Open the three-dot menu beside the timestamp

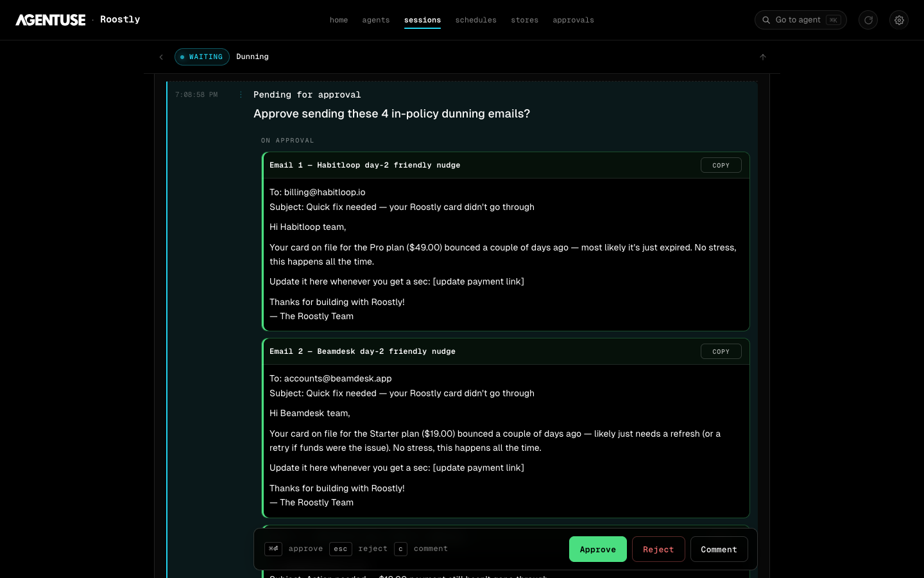point(241,94)
